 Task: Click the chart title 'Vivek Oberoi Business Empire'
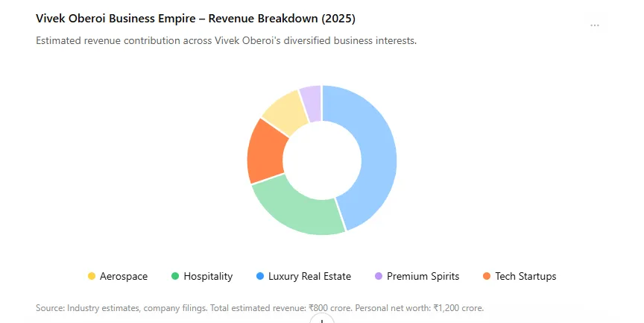pos(116,19)
